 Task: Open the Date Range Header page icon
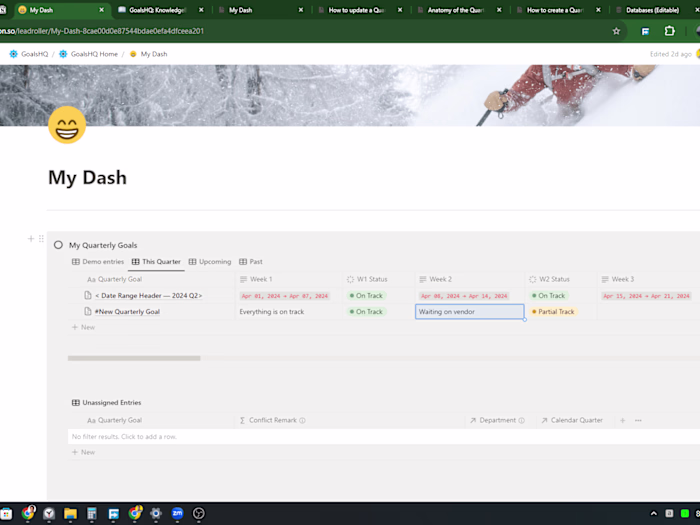click(88, 295)
